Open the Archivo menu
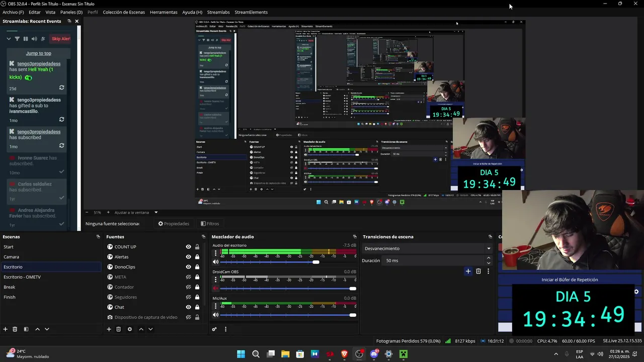644x362 pixels. [x=13, y=12]
